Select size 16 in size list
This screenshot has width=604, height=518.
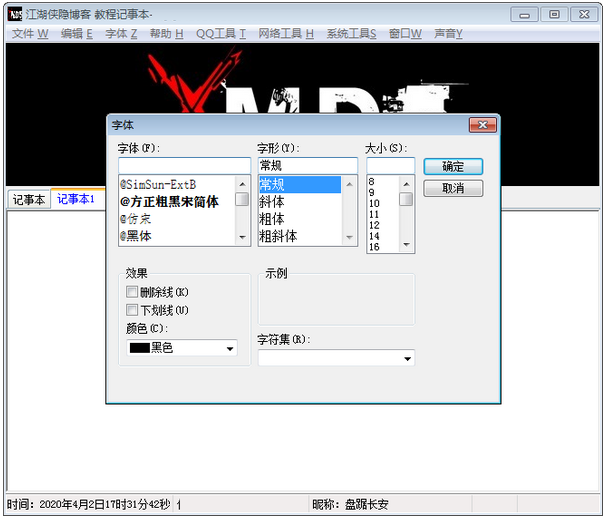tap(383, 247)
